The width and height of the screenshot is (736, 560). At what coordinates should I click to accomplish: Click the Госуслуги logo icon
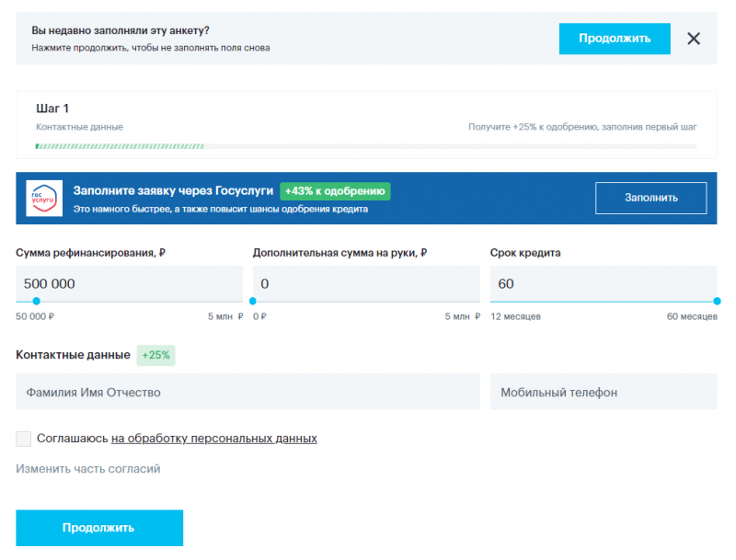(x=42, y=198)
